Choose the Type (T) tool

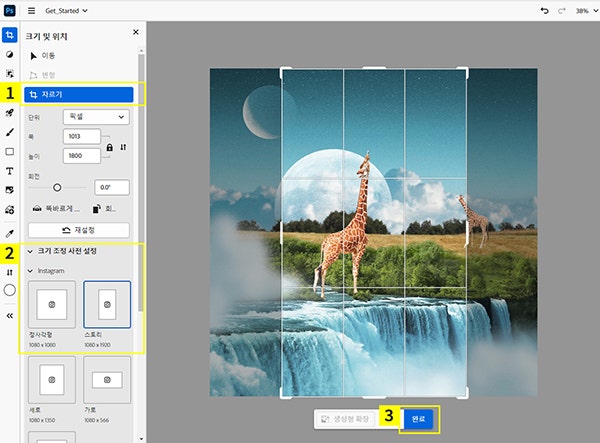pyautogui.click(x=10, y=171)
